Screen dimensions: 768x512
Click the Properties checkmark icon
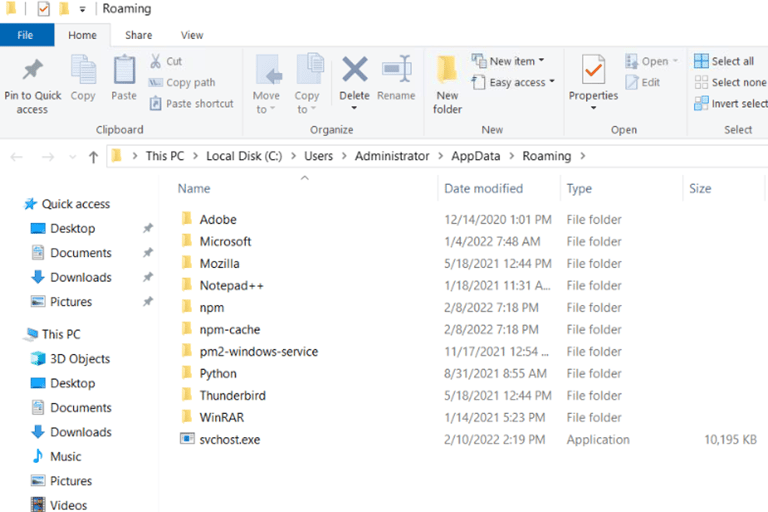coord(593,70)
